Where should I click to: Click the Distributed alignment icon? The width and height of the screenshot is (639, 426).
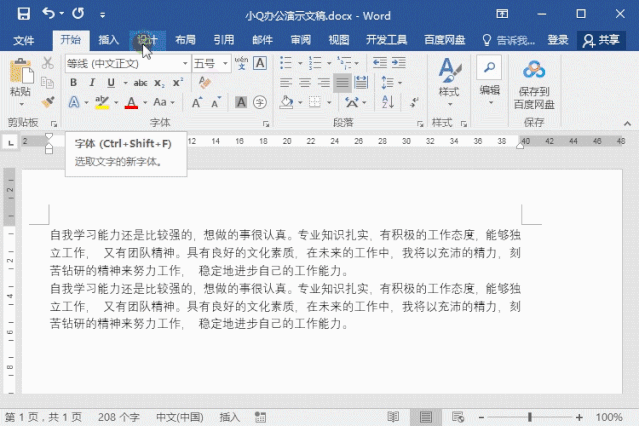(361, 83)
